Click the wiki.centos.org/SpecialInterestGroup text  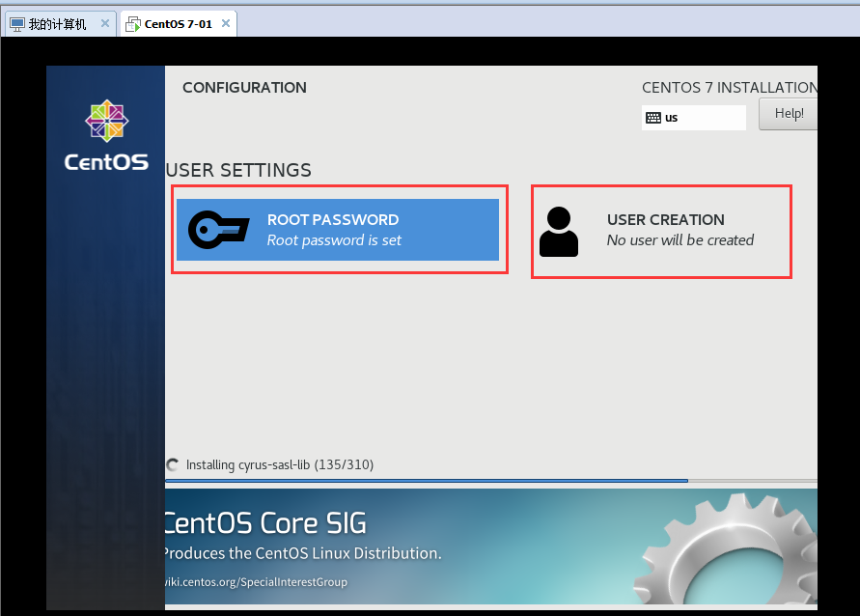[x=256, y=582]
